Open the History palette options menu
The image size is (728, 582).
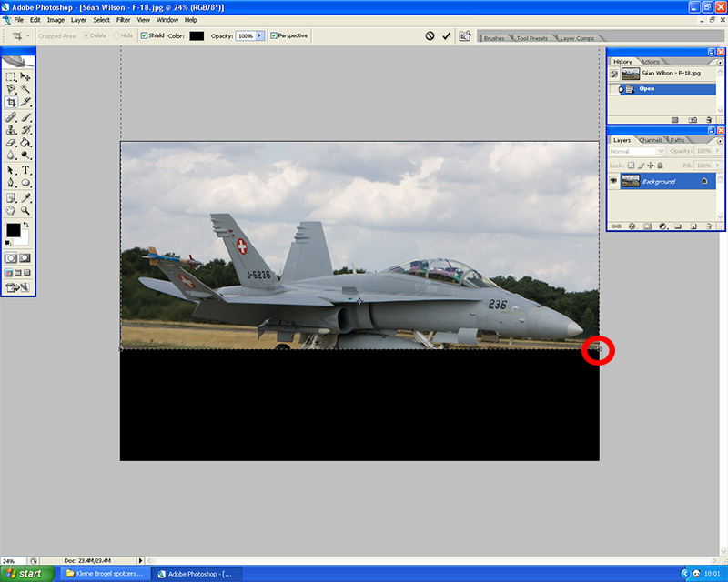click(720, 63)
